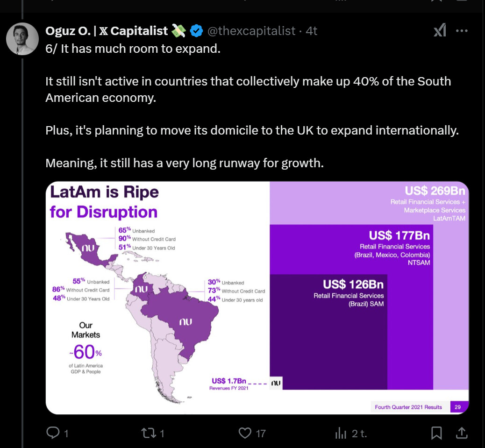Like the post with the heart icon
Image resolution: width=485 pixels, height=448 pixels.
coord(245,433)
